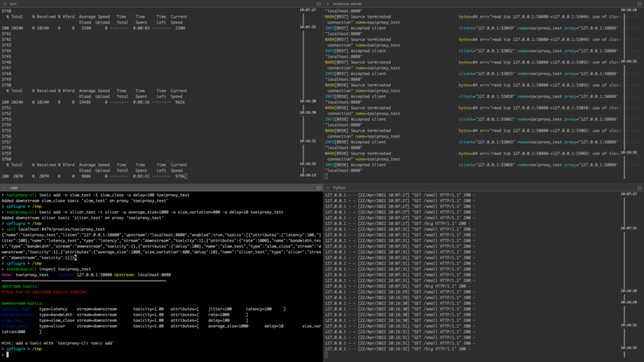The height and width of the screenshot is (362, 644).
Task: Click the 976k current speed value
Action: click(180, 176)
